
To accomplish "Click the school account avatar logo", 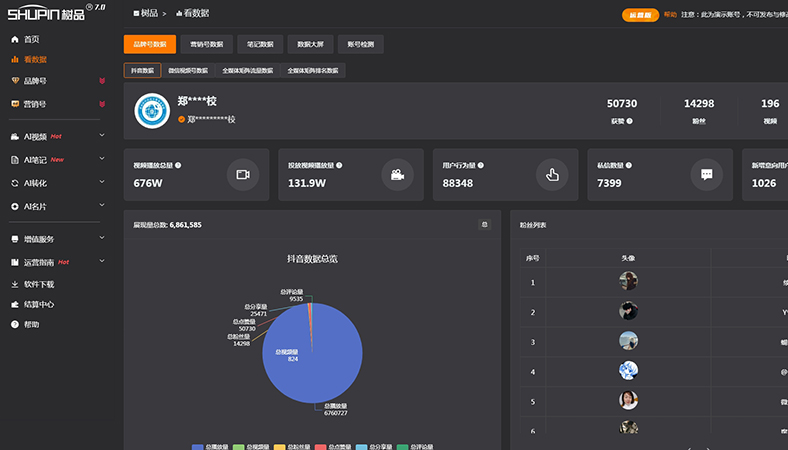I will pyautogui.click(x=151, y=110).
